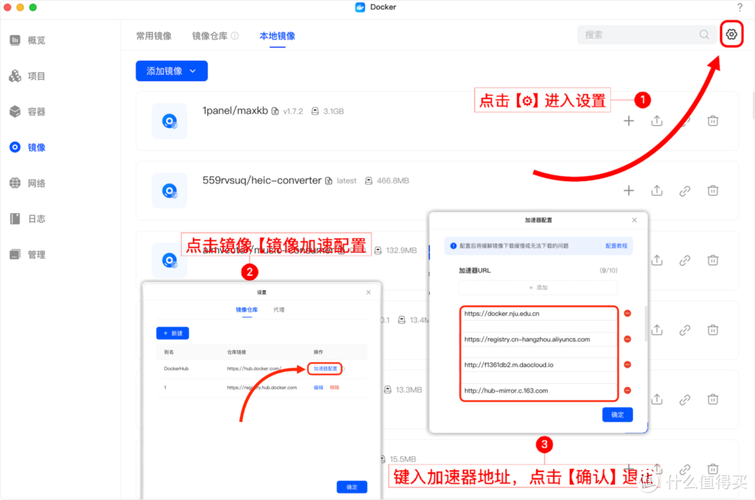Click + 添加 to add accelerator URL
The height and width of the screenshot is (500, 755).
point(538,288)
